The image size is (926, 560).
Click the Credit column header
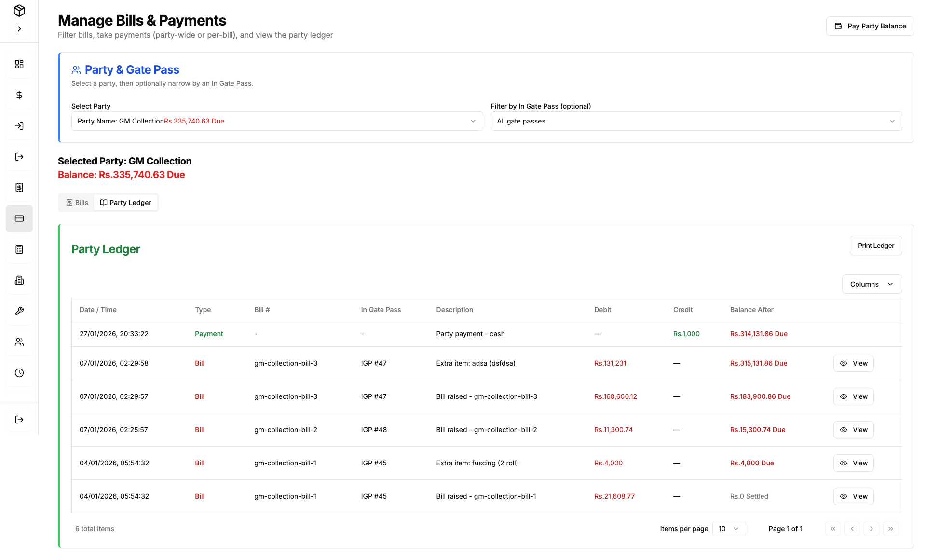coord(683,310)
